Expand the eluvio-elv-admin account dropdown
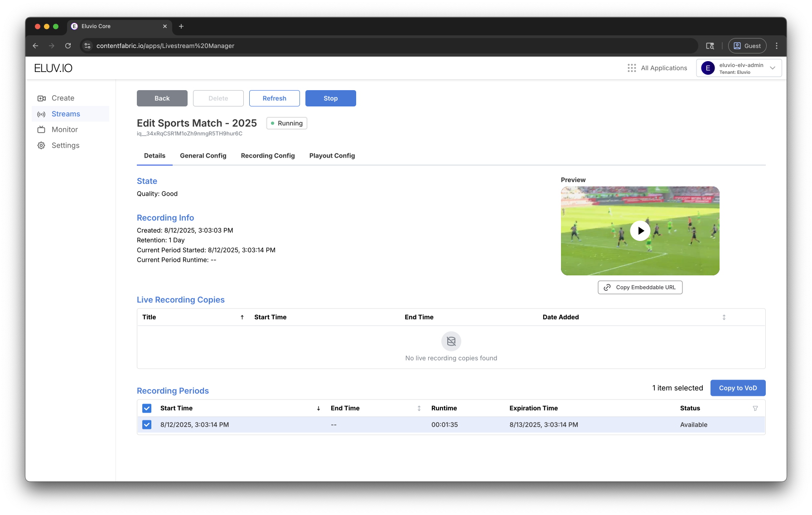Image resolution: width=812 pixels, height=515 pixels. pos(773,68)
